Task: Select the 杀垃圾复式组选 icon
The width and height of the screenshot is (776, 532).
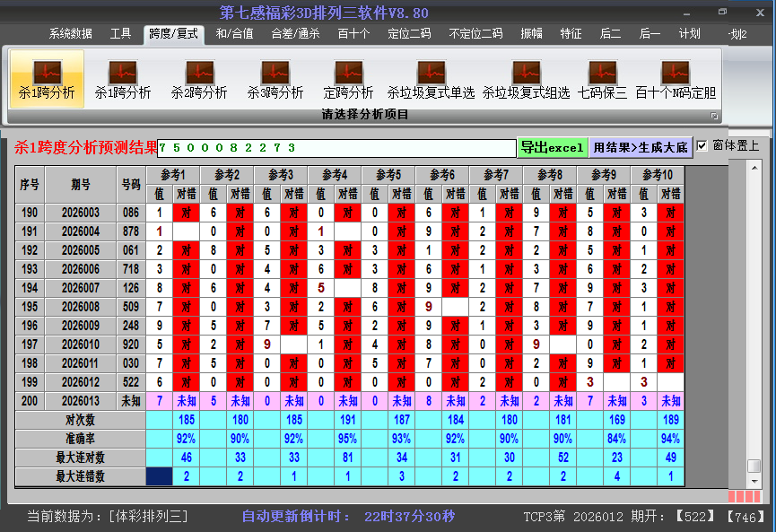Action: tap(526, 79)
